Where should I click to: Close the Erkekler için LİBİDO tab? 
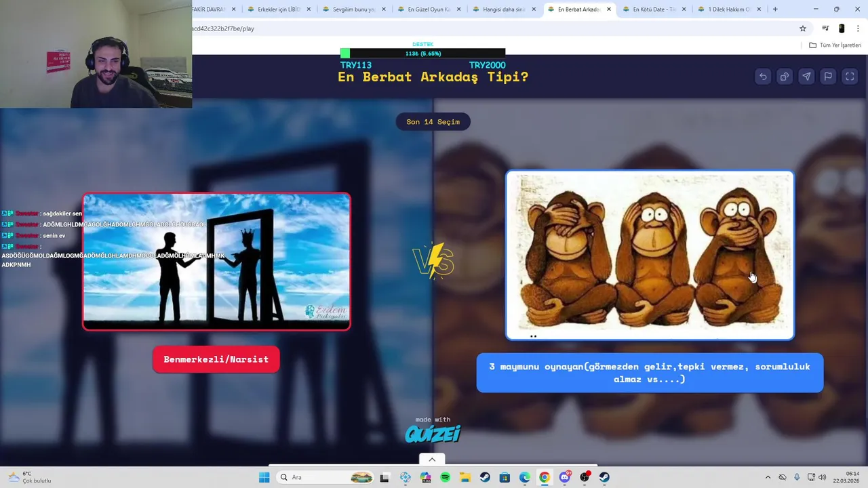pos(309,9)
